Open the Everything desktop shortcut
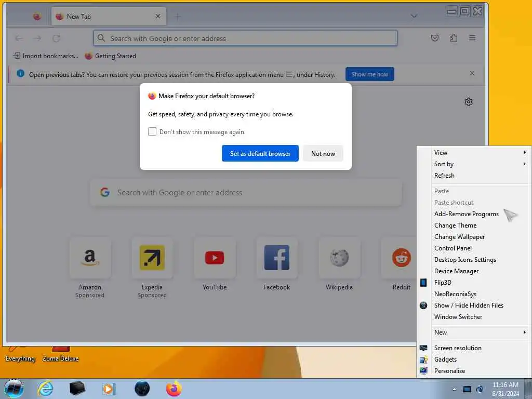The height and width of the screenshot is (399, 532). (x=20, y=355)
